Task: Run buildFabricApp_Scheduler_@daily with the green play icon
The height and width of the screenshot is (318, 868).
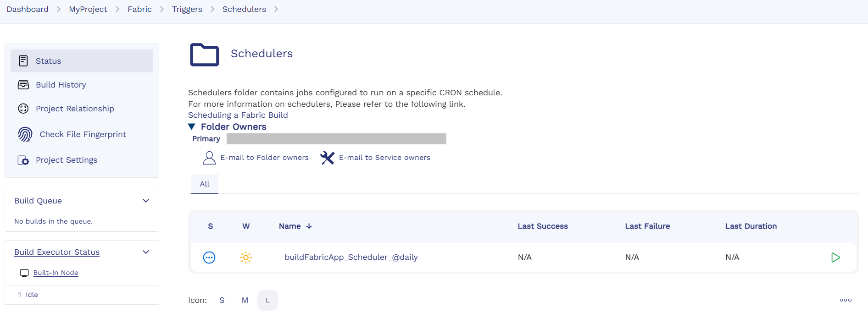Action: click(835, 258)
